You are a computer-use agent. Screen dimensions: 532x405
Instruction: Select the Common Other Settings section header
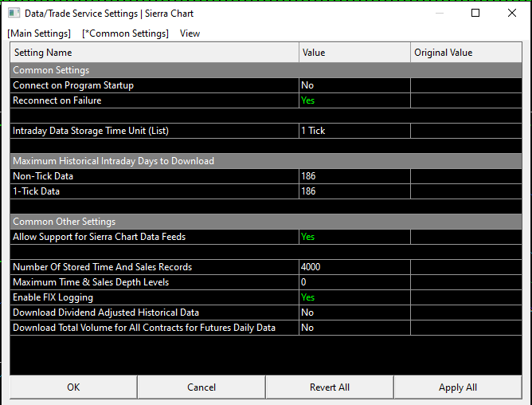point(266,222)
